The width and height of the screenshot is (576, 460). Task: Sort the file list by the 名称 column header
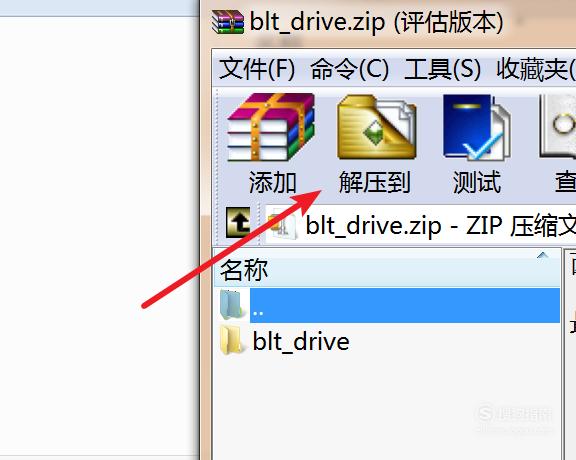pyautogui.click(x=388, y=268)
